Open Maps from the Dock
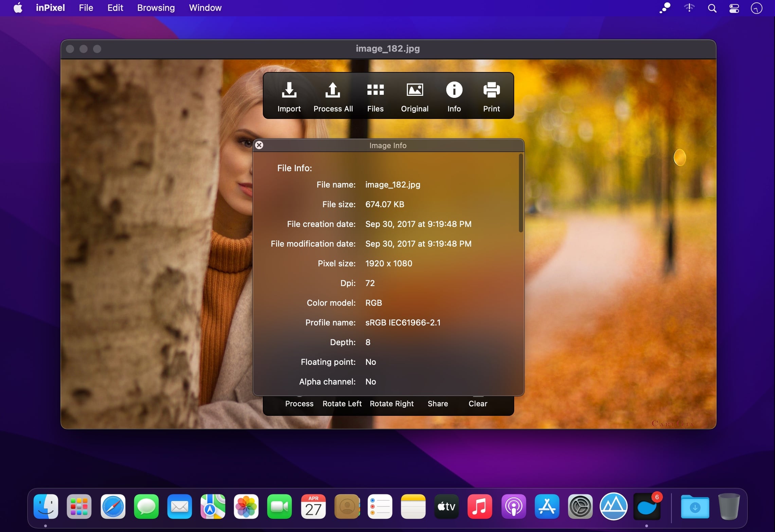This screenshot has width=775, height=532. tap(213, 507)
